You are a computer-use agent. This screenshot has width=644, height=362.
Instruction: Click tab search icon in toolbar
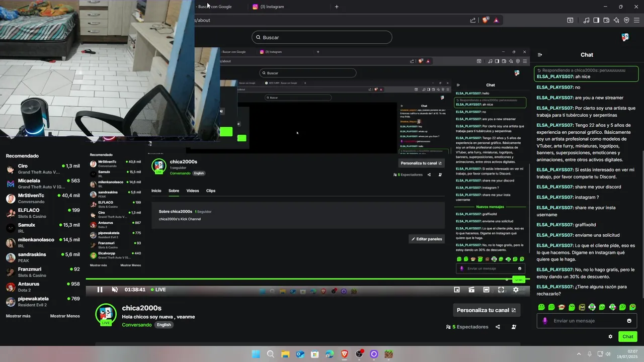(570, 20)
